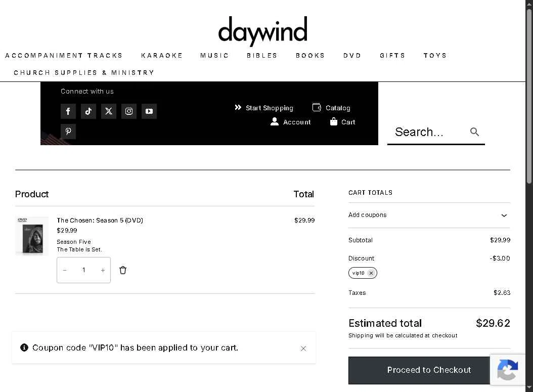Viewport: 533px width, 392px height.
Task: Open the Bibles menu
Action: pos(262,56)
